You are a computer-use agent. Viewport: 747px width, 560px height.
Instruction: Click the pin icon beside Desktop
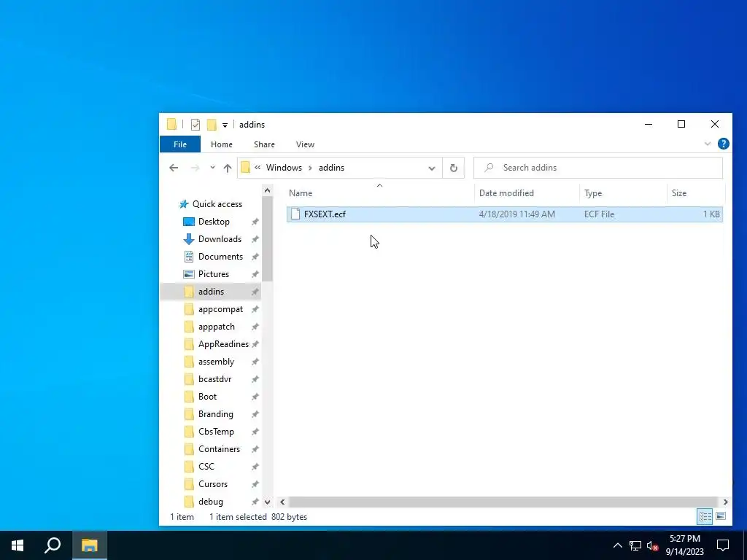tap(255, 222)
